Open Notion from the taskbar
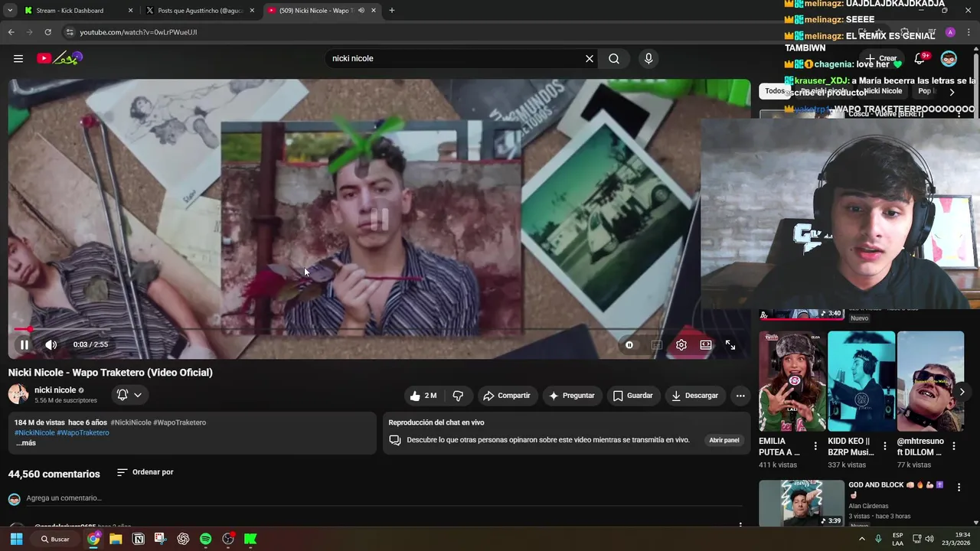 click(139, 539)
